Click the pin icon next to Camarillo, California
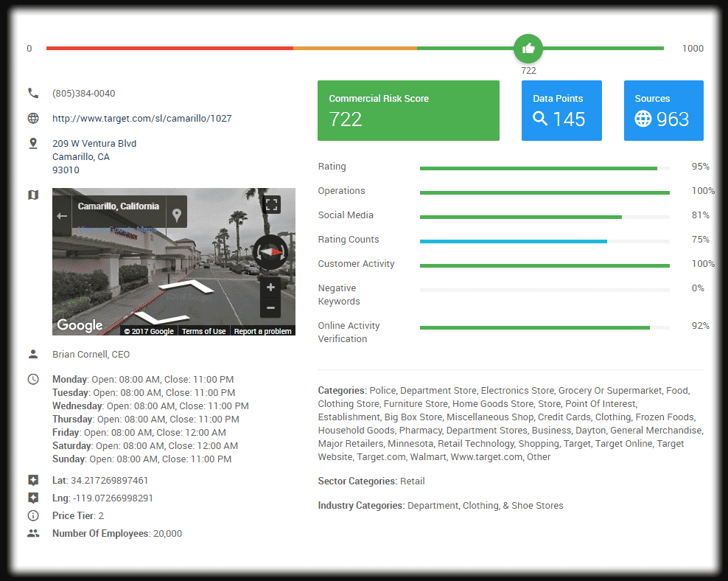 pyautogui.click(x=176, y=215)
